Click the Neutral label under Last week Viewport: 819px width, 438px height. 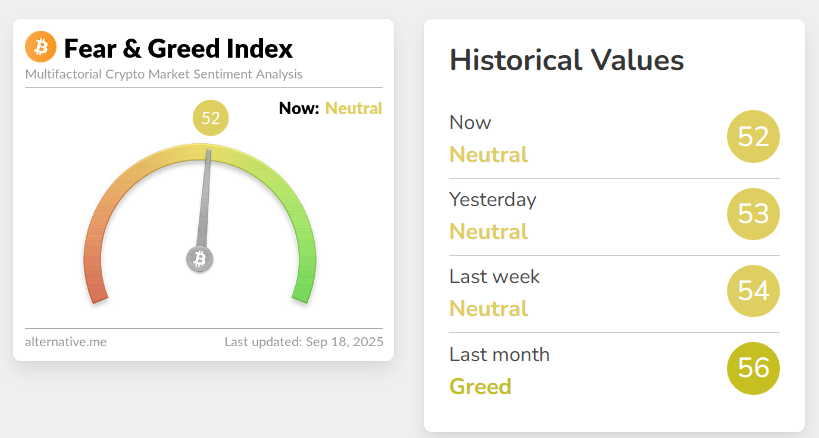(x=488, y=309)
